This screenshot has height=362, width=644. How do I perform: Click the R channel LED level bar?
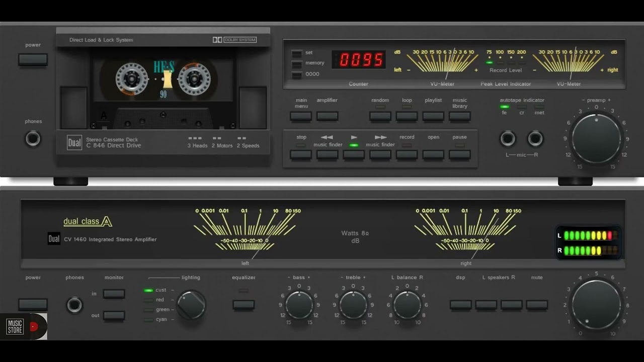[x=591, y=250]
